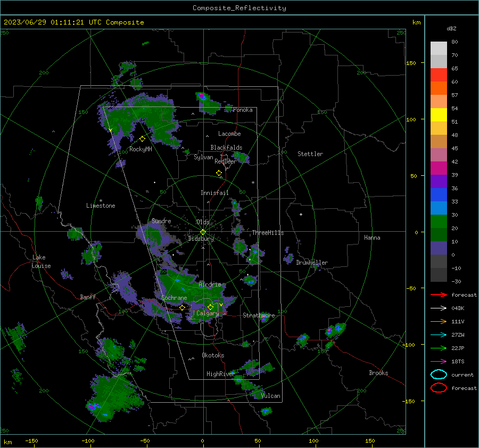Click the Calgary city label
This screenshot has width=479, height=448.
(x=208, y=313)
